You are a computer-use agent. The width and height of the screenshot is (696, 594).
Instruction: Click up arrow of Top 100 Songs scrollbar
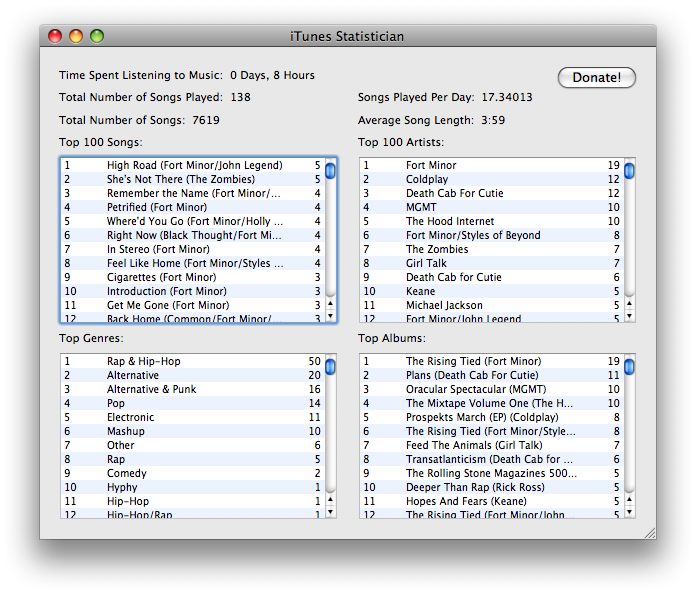(x=330, y=303)
